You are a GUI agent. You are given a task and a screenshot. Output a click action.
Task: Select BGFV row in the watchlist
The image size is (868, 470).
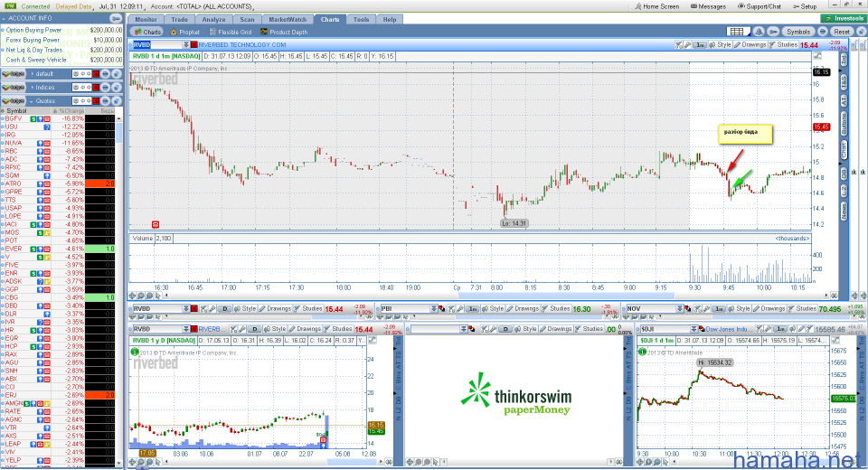(58, 118)
